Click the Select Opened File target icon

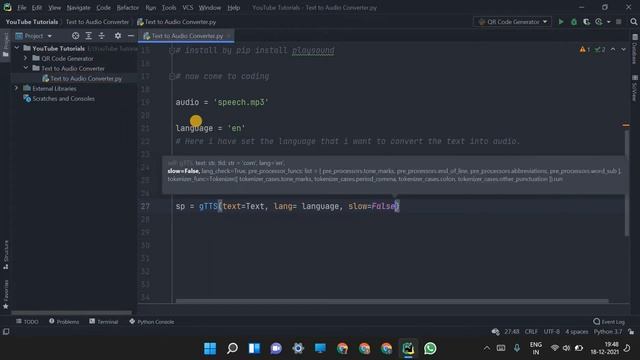(x=76, y=36)
